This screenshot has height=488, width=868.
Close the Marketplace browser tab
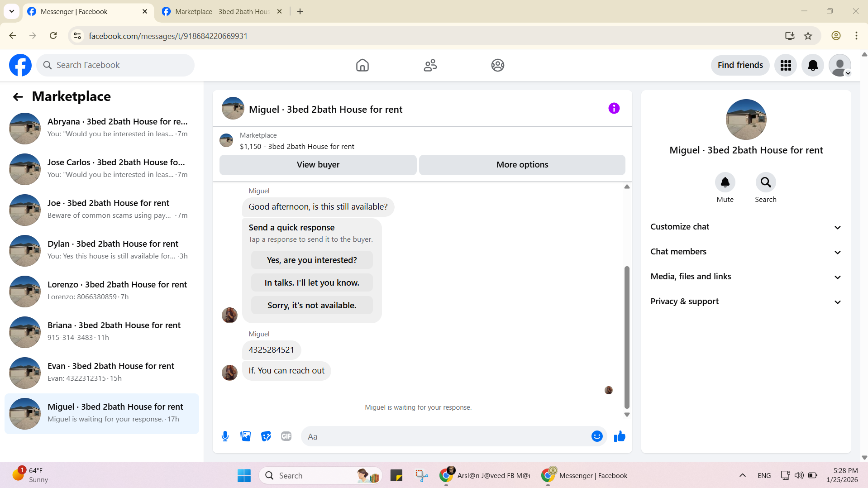pyautogui.click(x=280, y=12)
